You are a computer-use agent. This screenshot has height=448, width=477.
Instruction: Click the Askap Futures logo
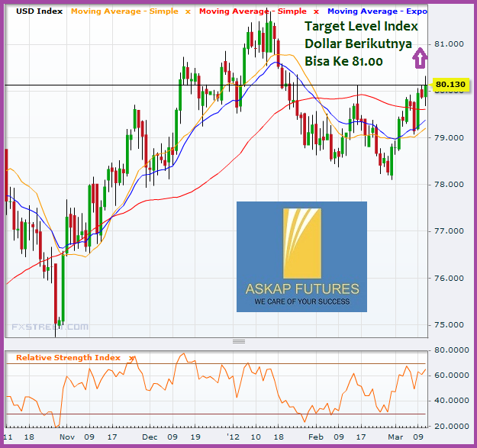[x=301, y=256]
